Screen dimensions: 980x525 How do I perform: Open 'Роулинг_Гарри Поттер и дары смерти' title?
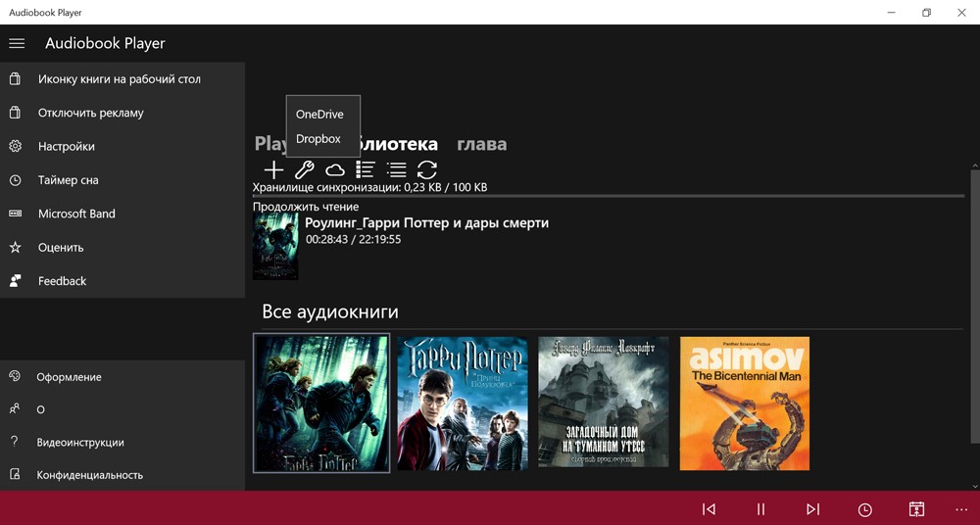coord(427,222)
